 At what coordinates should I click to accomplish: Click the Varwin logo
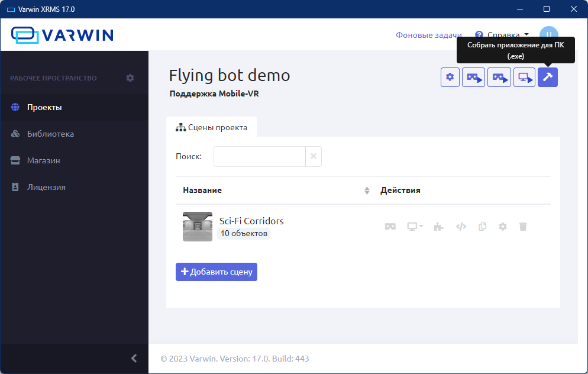point(62,35)
